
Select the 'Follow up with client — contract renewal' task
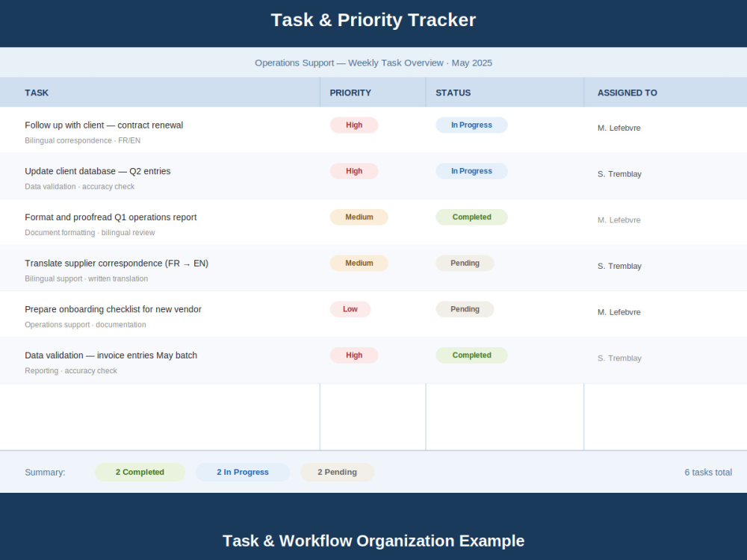(x=104, y=125)
